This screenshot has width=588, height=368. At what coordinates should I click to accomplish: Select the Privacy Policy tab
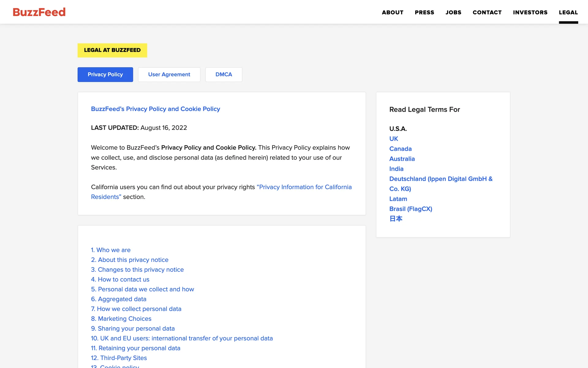105,75
